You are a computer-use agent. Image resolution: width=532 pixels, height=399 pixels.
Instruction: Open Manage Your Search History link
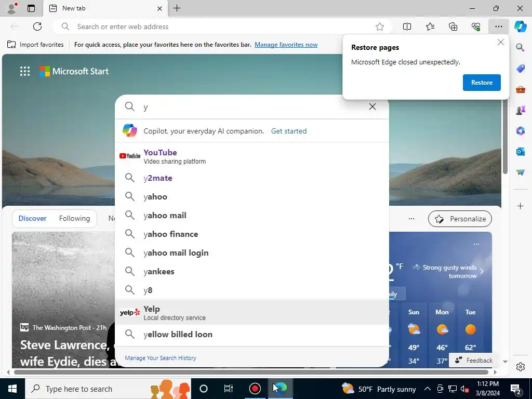(161, 358)
